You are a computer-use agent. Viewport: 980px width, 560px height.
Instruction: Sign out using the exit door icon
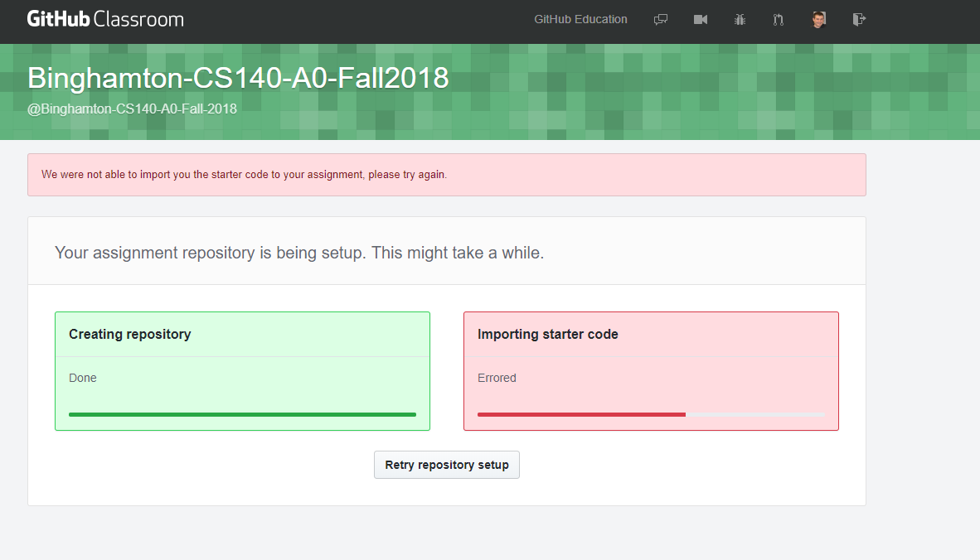coord(859,19)
